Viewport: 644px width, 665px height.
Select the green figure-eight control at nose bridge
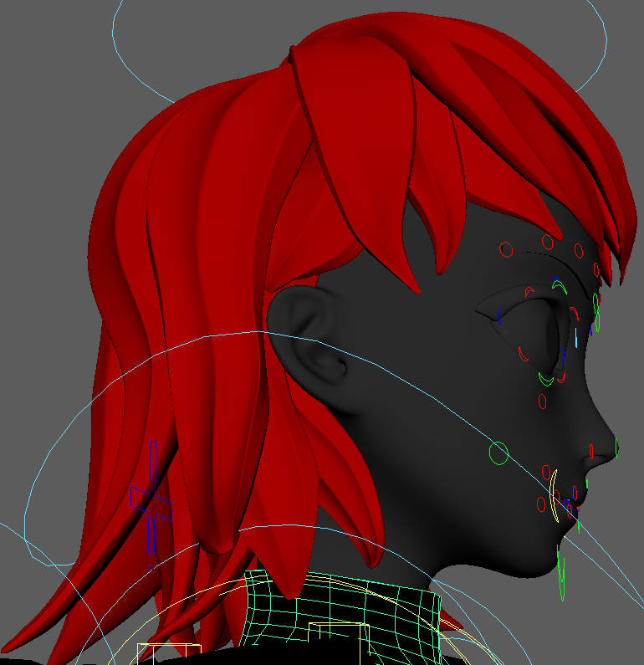(596, 312)
